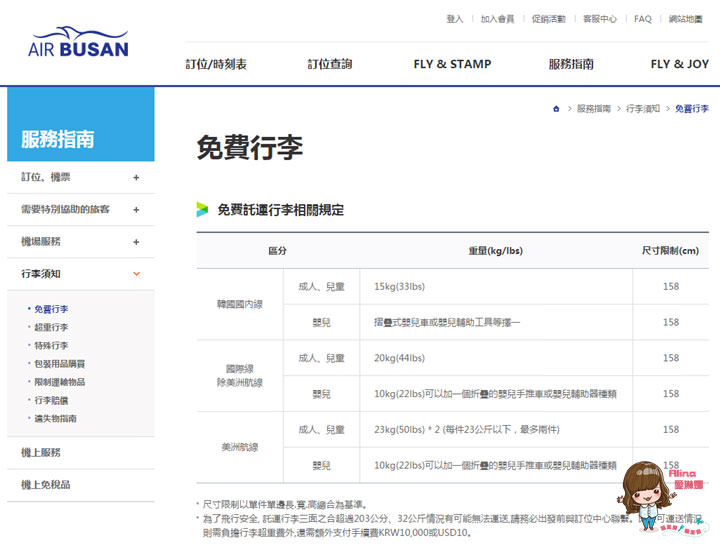Go to 限制運輸物品 page in sidebar
Viewport: 720px width, 554px height.
point(59,382)
